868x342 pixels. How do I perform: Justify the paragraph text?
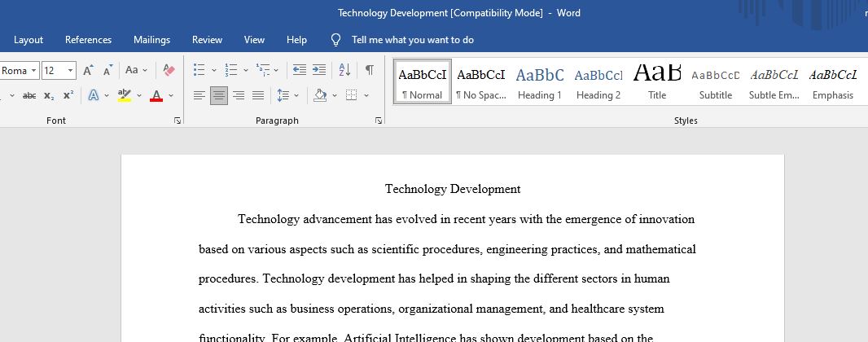click(x=258, y=96)
